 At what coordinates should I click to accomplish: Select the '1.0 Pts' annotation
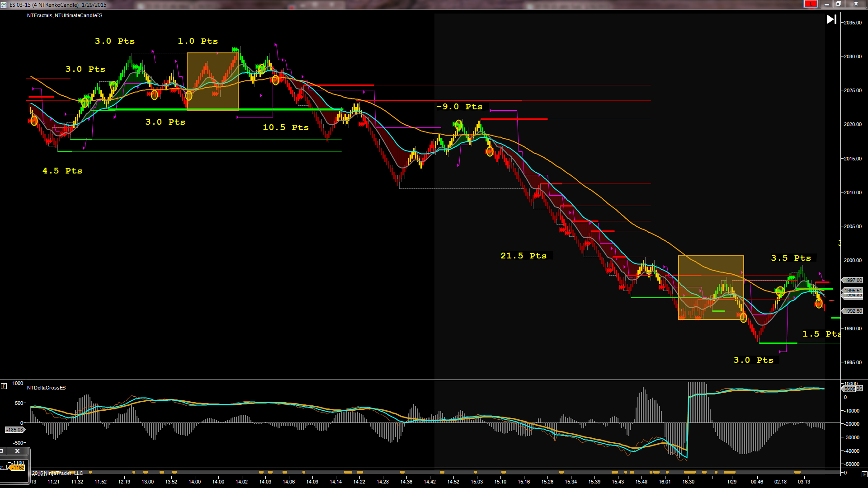click(x=198, y=41)
